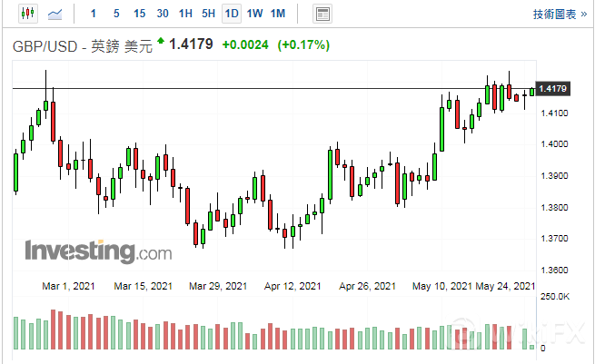This screenshot has width=595, height=364.
Task: Open the news panel icon in toolbar
Action: [x=322, y=14]
